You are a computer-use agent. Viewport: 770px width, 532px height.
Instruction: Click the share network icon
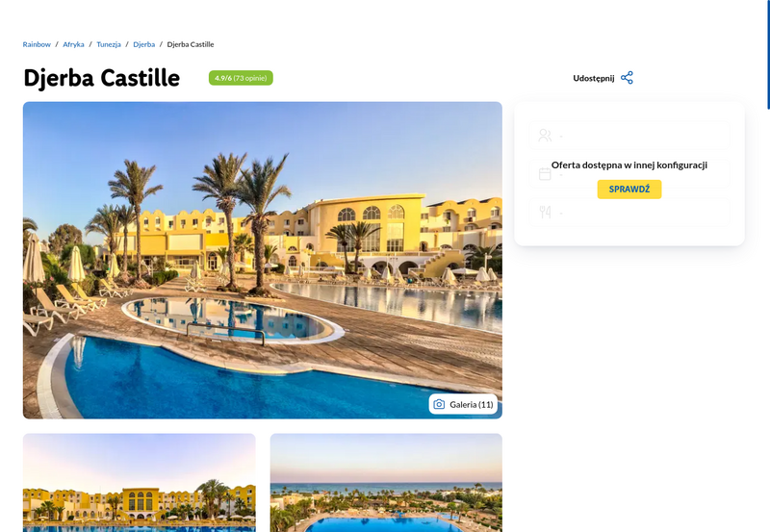pyautogui.click(x=627, y=78)
